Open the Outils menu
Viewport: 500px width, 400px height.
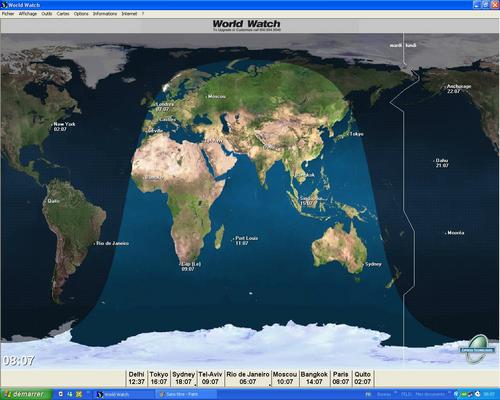[x=47, y=14]
